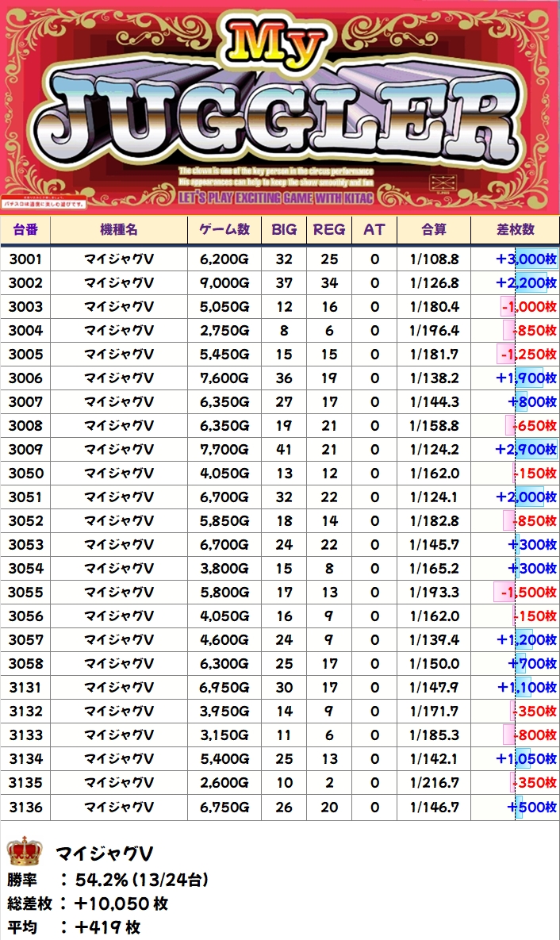Select machine number 3001 cell
The image size is (560, 940).
[x=25, y=259]
